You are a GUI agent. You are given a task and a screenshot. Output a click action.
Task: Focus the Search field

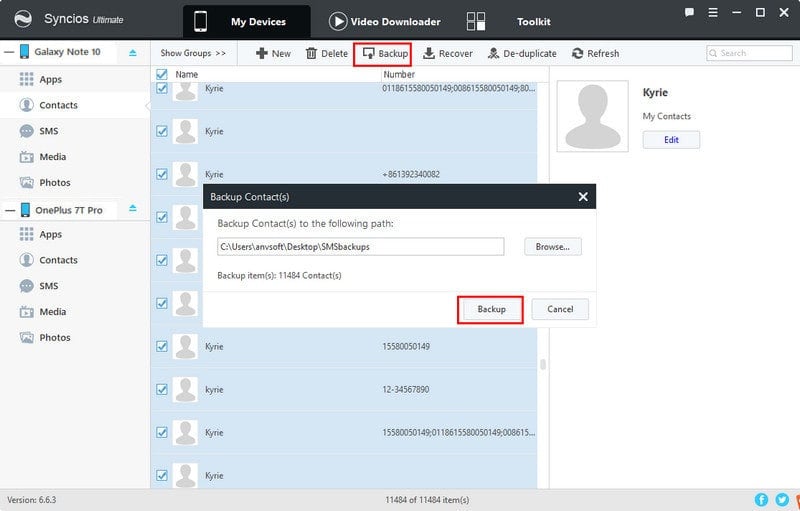coord(749,53)
